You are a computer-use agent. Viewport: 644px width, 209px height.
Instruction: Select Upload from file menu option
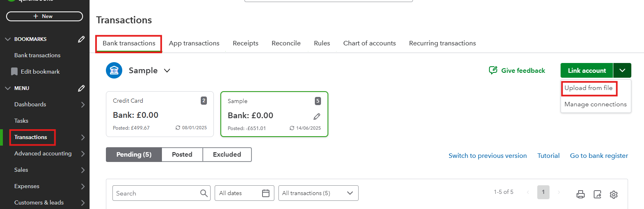(588, 88)
